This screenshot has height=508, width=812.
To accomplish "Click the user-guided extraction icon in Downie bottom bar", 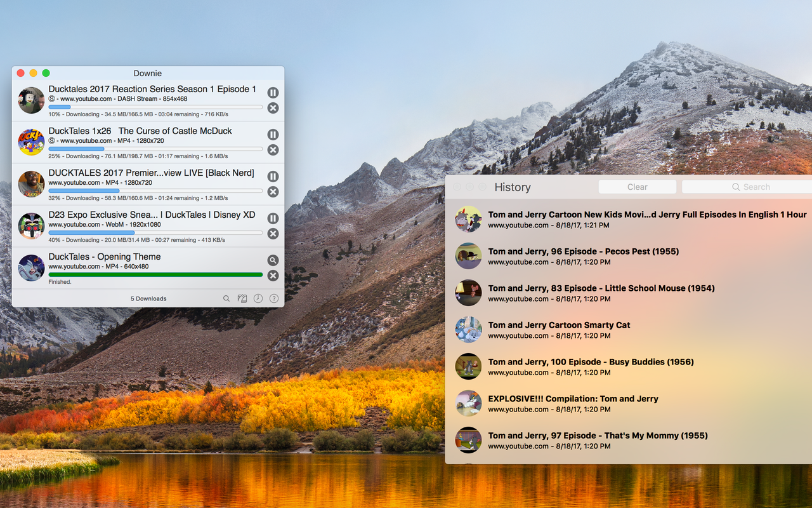I will (x=242, y=298).
